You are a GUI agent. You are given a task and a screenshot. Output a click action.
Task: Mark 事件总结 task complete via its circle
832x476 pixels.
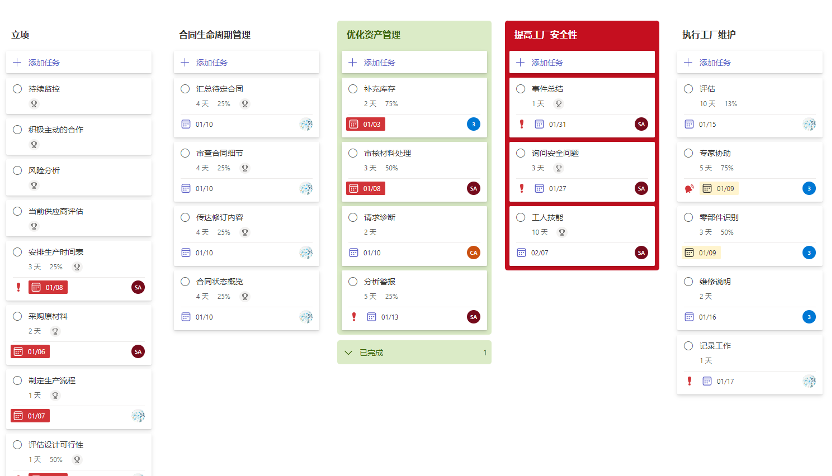tap(521, 89)
